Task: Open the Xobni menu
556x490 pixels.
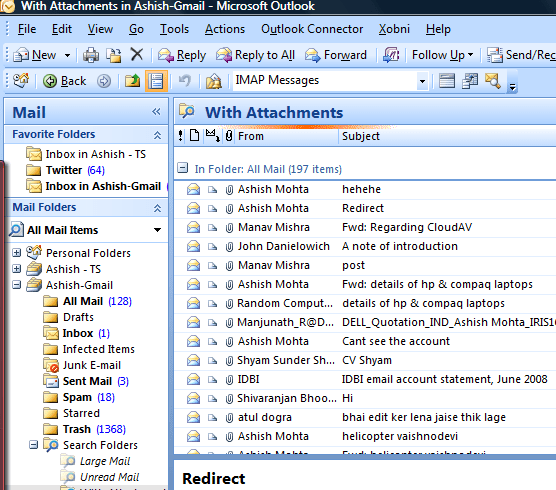Action: [394, 29]
